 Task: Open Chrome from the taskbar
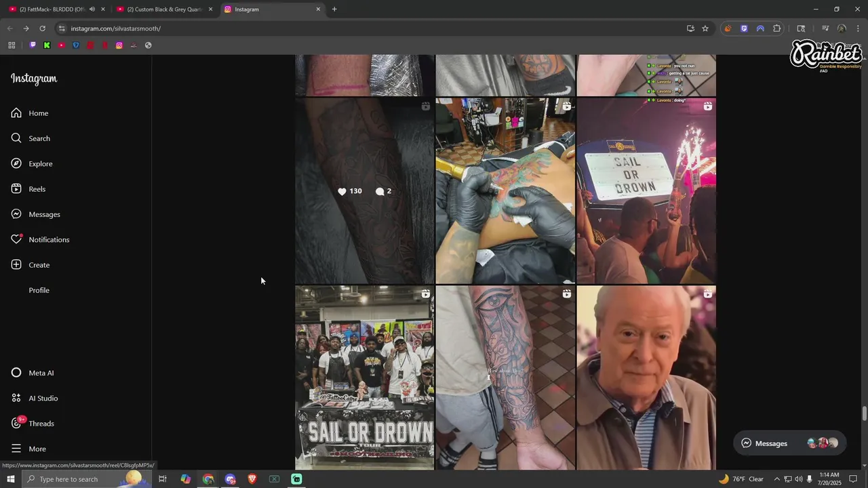click(208, 479)
